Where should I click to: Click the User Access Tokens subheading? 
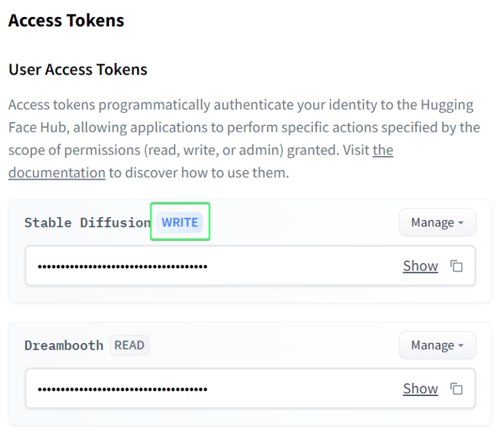coord(77,70)
